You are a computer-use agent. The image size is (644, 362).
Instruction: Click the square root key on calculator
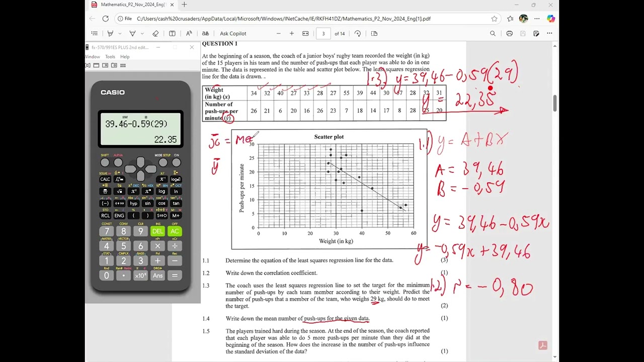[x=119, y=192]
